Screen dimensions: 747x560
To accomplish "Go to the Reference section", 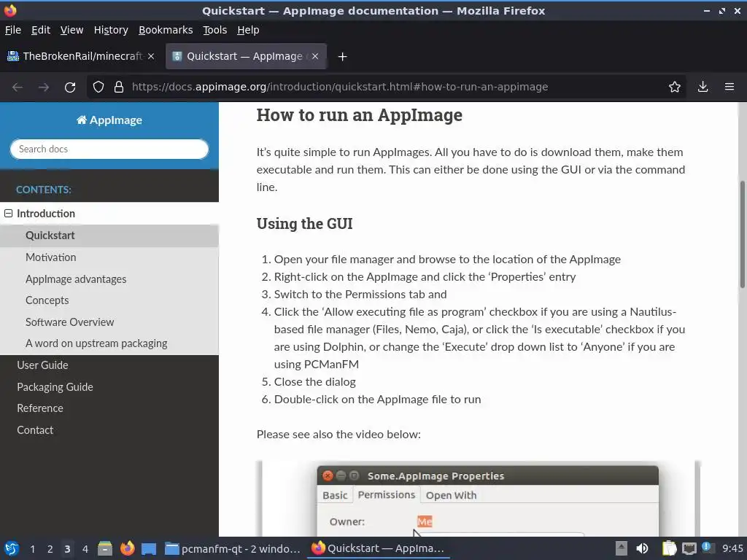I will pyautogui.click(x=40, y=408).
